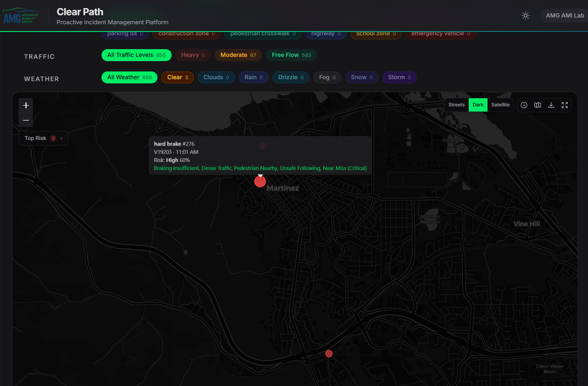Filter by Snow weather
This screenshot has width=588, height=386.
[362, 77]
